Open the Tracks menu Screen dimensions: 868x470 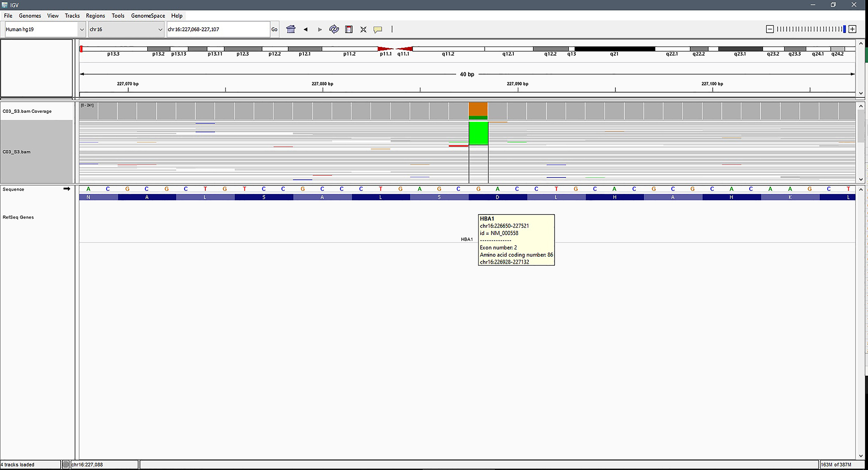[72, 16]
